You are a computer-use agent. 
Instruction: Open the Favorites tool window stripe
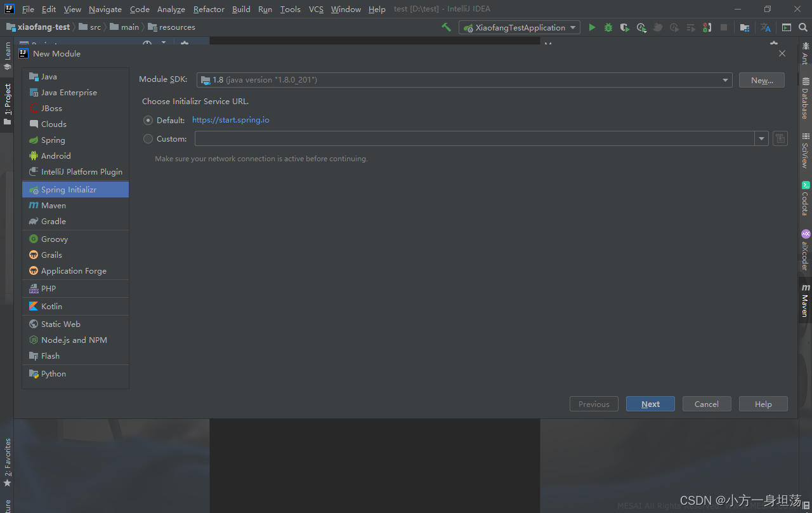coord(7,462)
